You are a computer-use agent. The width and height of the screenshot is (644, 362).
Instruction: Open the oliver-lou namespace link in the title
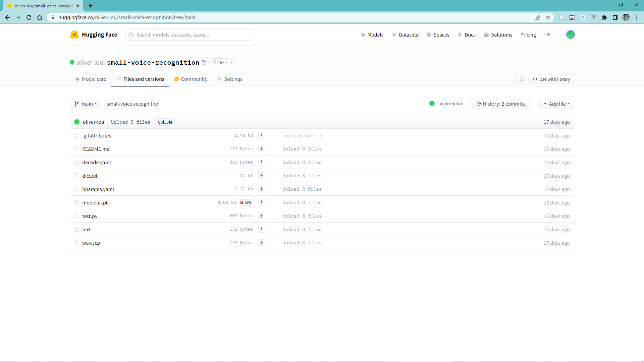pos(90,62)
